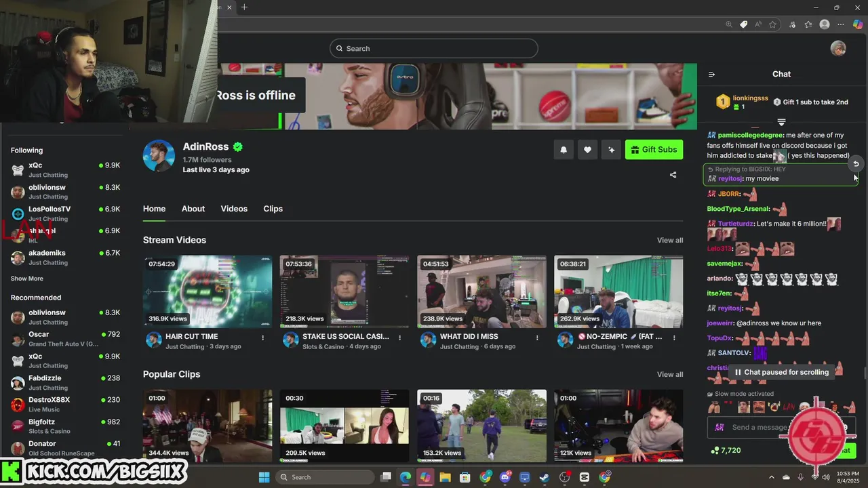Screen dimensions: 868x488
Task: Open LosPollosTV channel in sidebar
Action: click(x=65, y=213)
